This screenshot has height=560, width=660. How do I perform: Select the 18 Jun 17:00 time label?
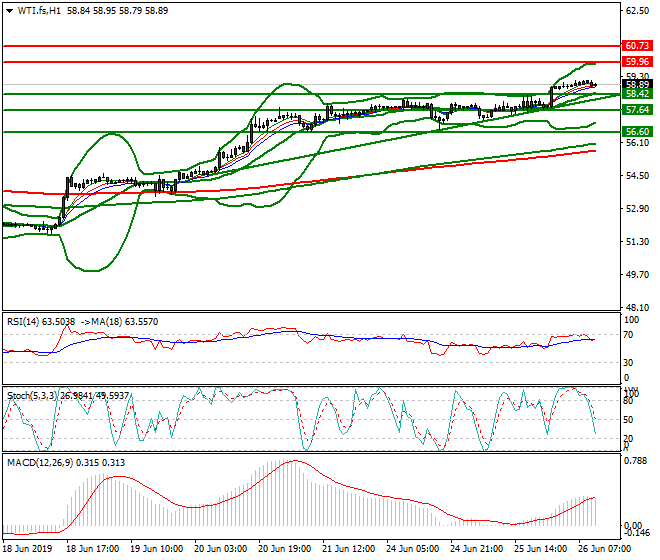point(93,549)
